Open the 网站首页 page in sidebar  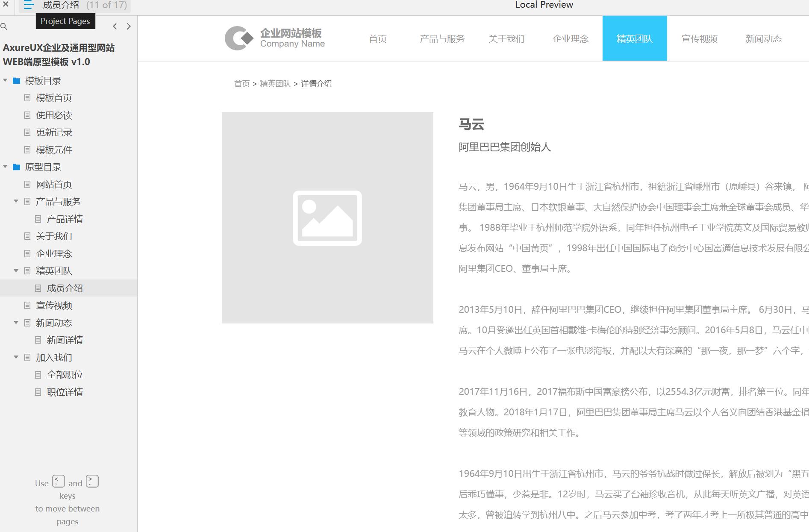point(54,185)
